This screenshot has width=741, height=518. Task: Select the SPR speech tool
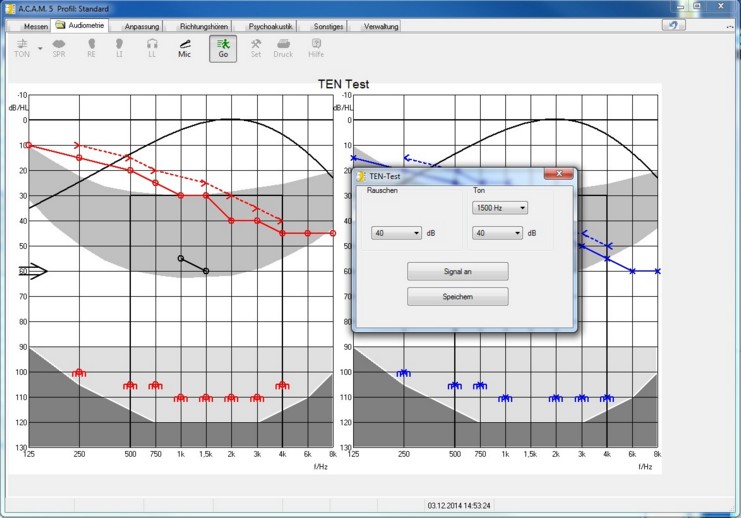pos(59,49)
